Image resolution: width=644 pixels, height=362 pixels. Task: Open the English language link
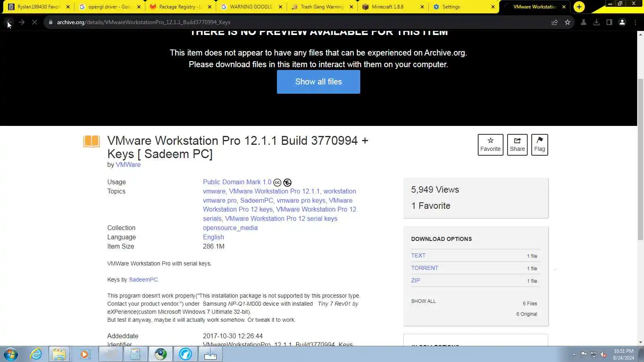click(x=213, y=237)
